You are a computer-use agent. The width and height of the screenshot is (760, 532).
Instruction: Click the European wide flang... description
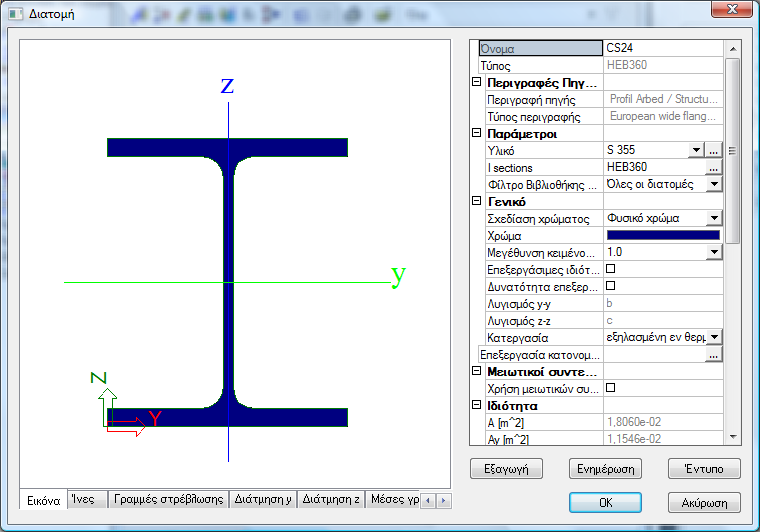click(663, 116)
